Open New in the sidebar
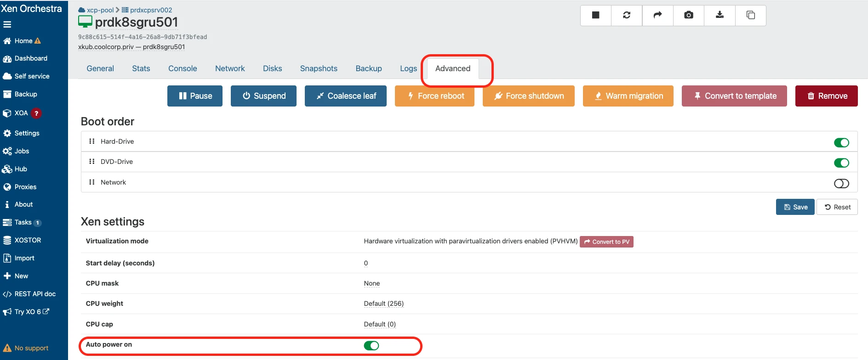Image resolution: width=868 pixels, height=360 pixels. (x=16, y=276)
